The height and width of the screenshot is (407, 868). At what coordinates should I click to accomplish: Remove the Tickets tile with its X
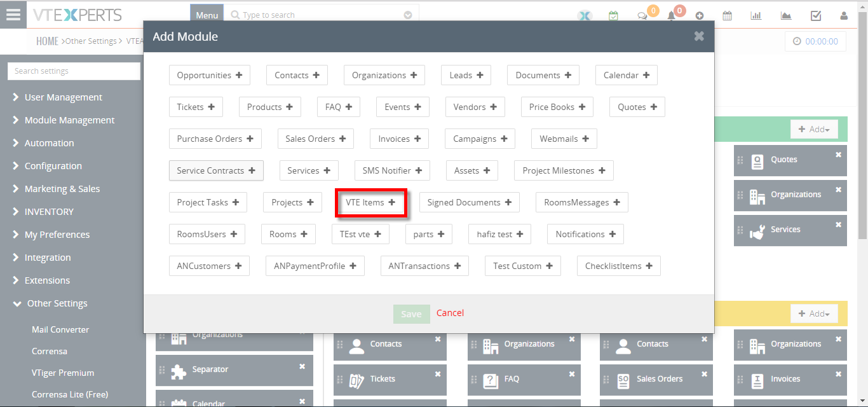438,374
